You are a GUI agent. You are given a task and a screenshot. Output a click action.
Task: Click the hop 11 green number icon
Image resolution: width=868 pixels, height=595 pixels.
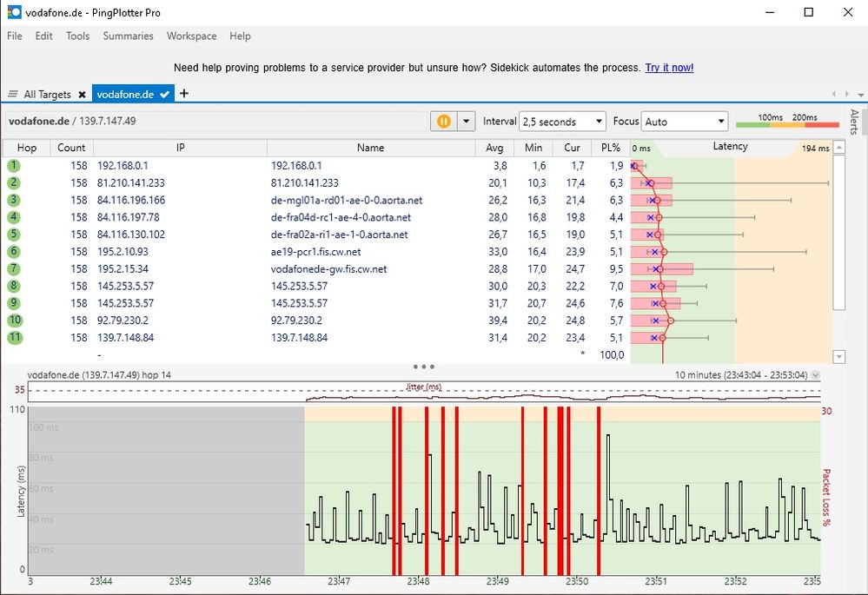tap(14, 338)
